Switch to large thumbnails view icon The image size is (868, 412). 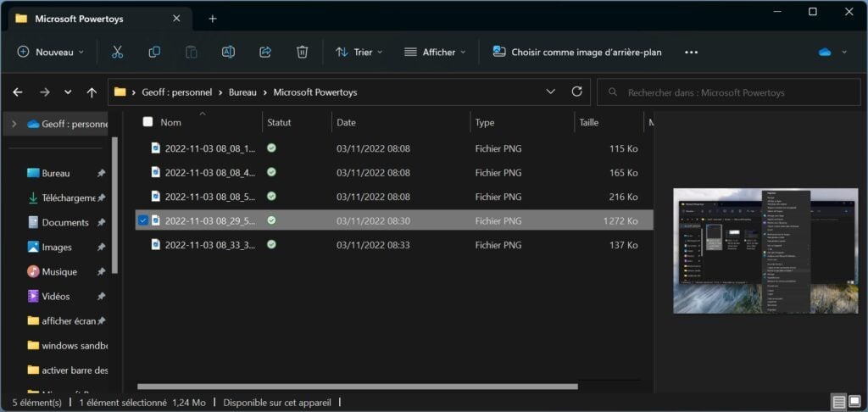tap(854, 402)
